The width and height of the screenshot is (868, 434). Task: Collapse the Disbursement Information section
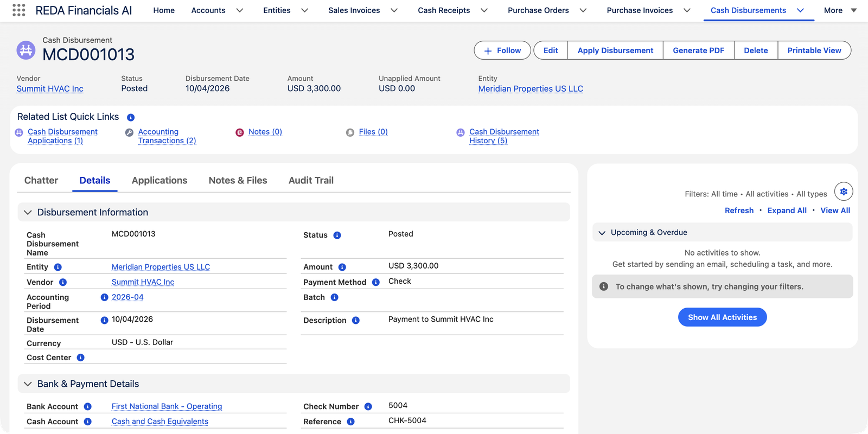pyautogui.click(x=28, y=213)
